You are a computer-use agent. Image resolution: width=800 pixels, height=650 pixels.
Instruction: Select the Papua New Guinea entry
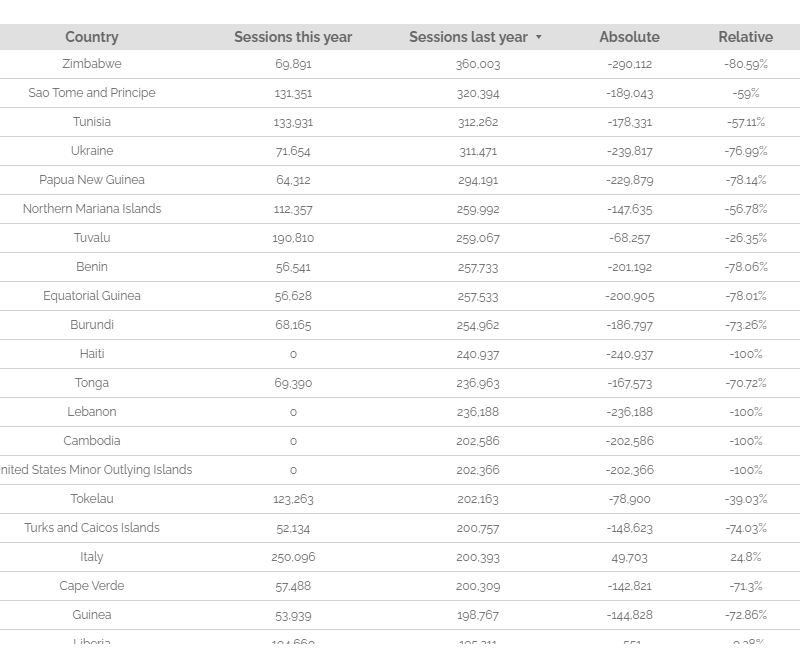[x=91, y=180]
